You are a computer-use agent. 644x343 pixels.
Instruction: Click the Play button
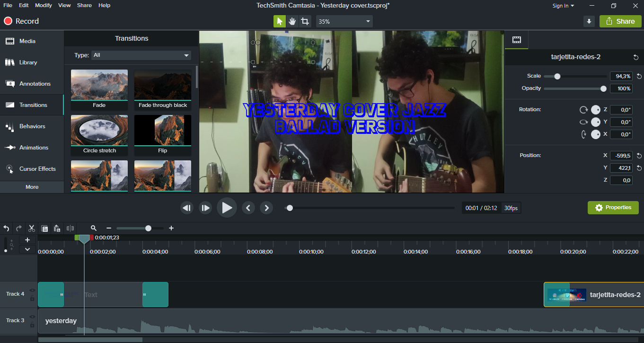pyautogui.click(x=227, y=207)
